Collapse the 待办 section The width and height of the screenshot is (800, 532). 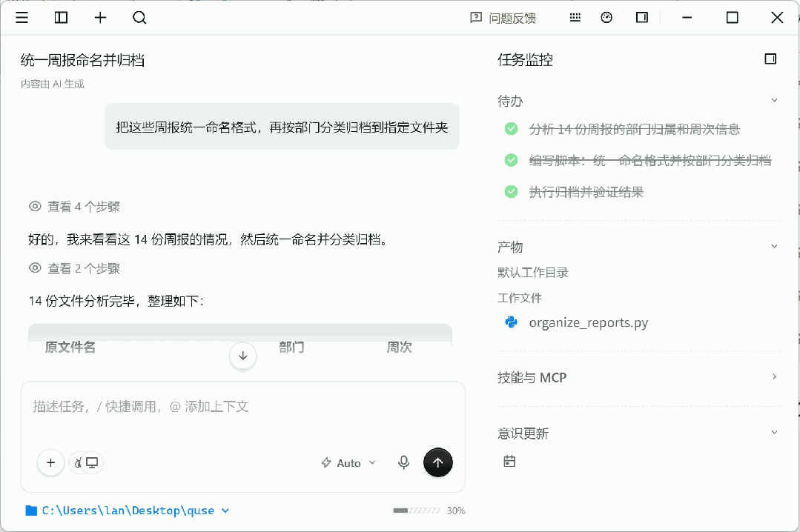[x=774, y=101]
